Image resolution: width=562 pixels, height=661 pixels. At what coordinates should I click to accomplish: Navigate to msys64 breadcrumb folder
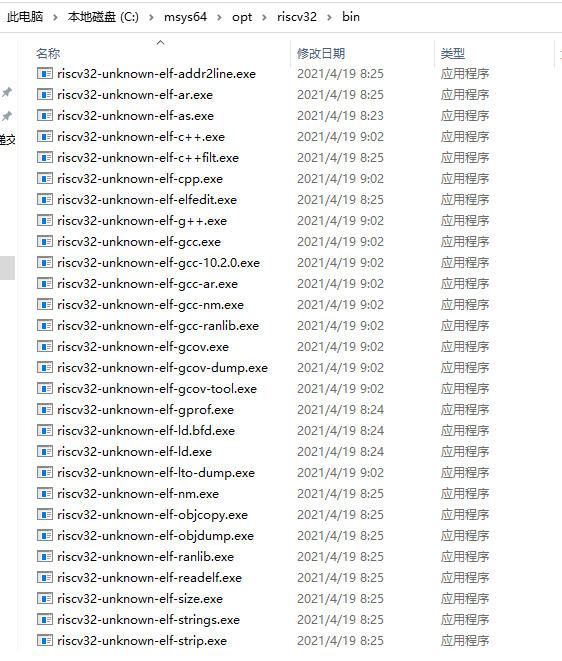186,17
